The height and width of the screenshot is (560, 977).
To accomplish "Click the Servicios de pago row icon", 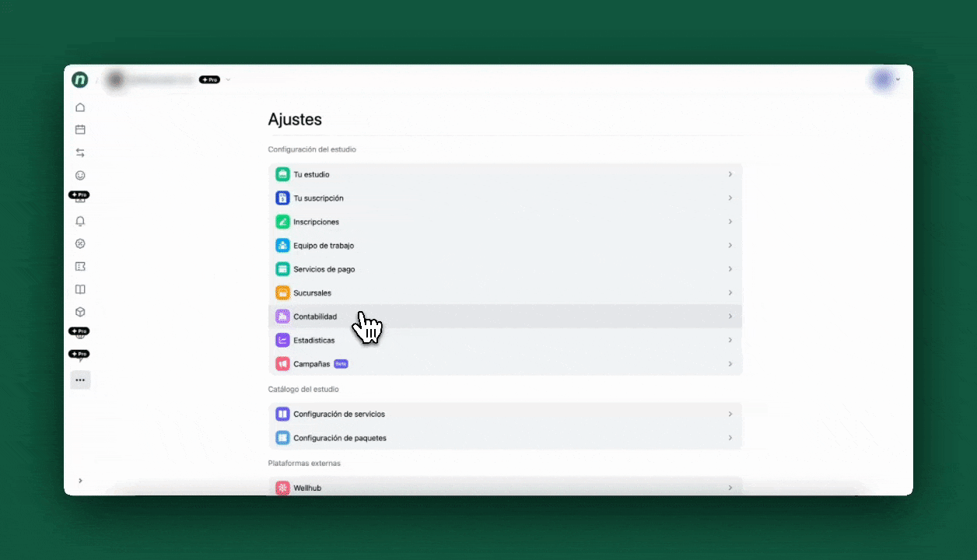I will pos(282,269).
